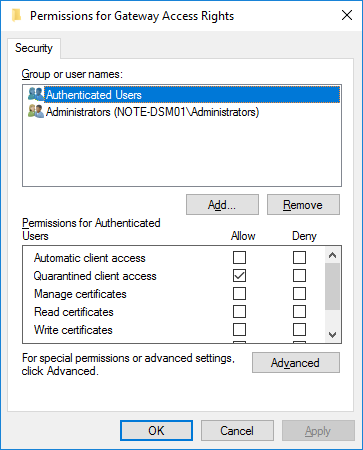This screenshot has height=450, width=363.
Task: Deny Quarantined client access
Action: pyautogui.click(x=299, y=276)
